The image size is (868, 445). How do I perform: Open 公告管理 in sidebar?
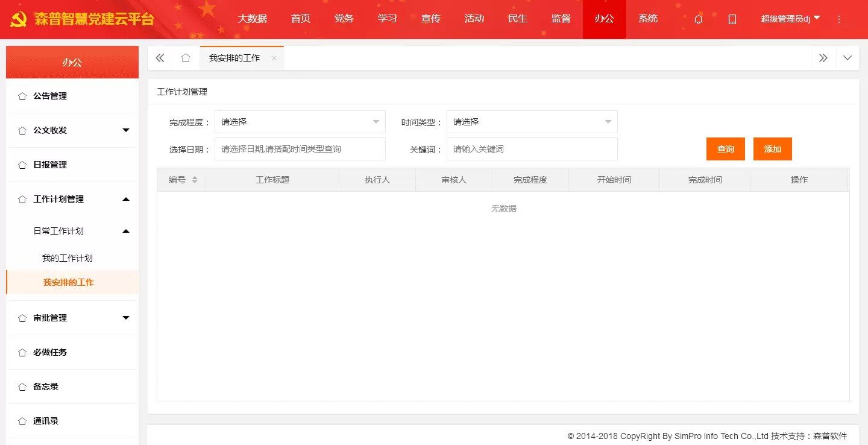point(50,96)
